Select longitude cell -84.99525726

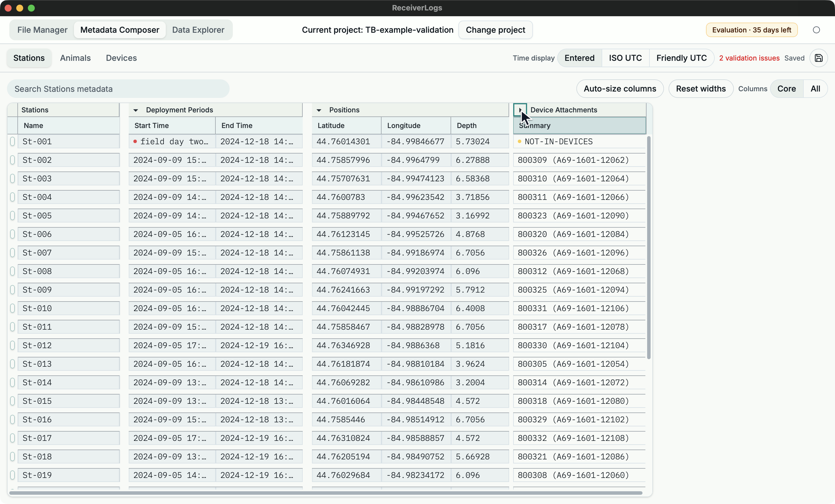(x=416, y=234)
